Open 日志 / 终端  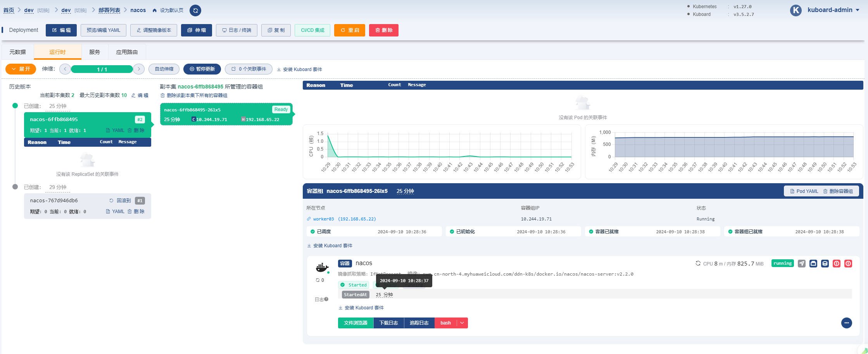tap(236, 30)
